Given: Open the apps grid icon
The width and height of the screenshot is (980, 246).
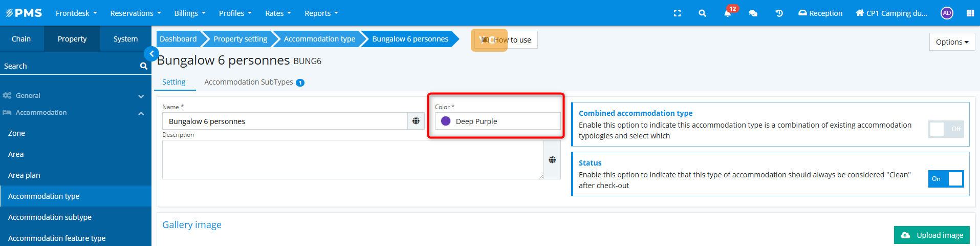Looking at the screenshot, I should [970, 13].
